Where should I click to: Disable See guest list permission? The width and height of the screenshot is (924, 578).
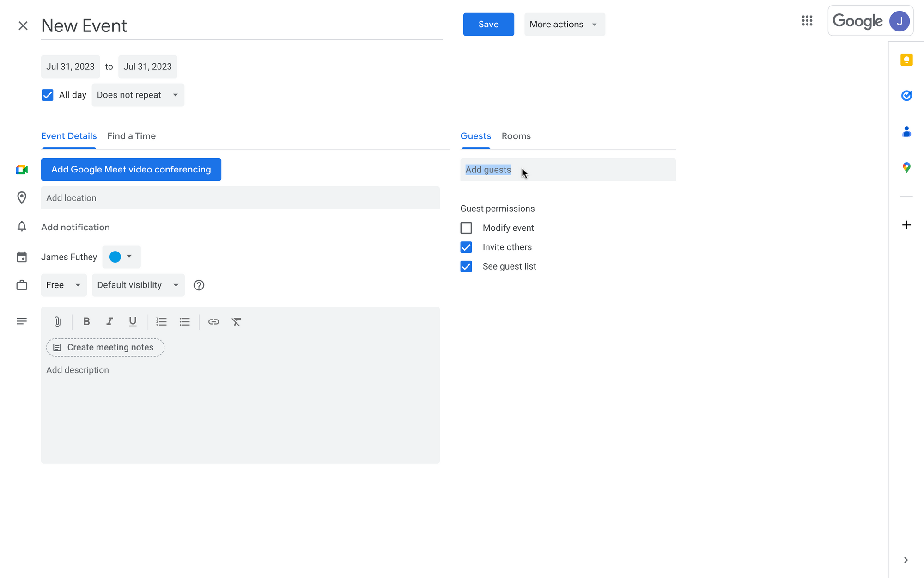pos(466,266)
